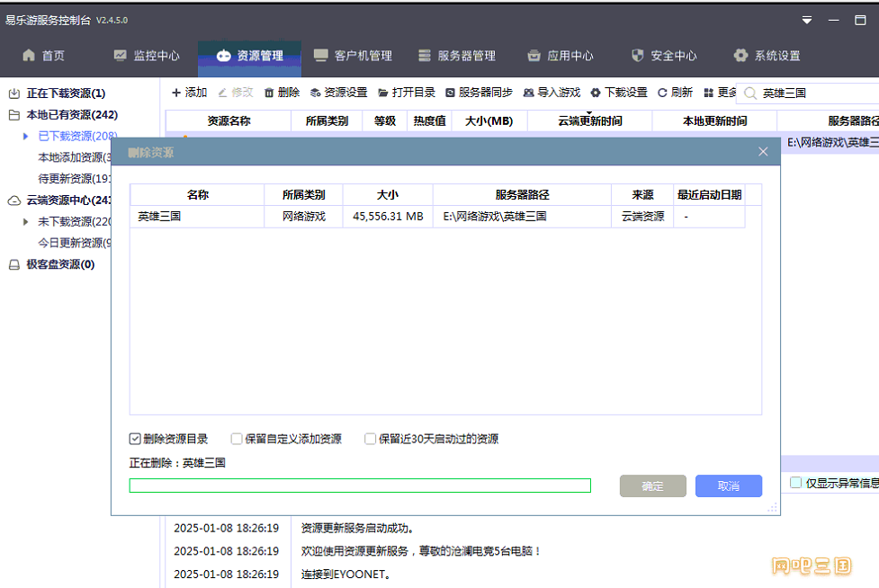Expand the 已下载资源 tree node arrow
The height and width of the screenshot is (588, 879).
(x=26, y=136)
